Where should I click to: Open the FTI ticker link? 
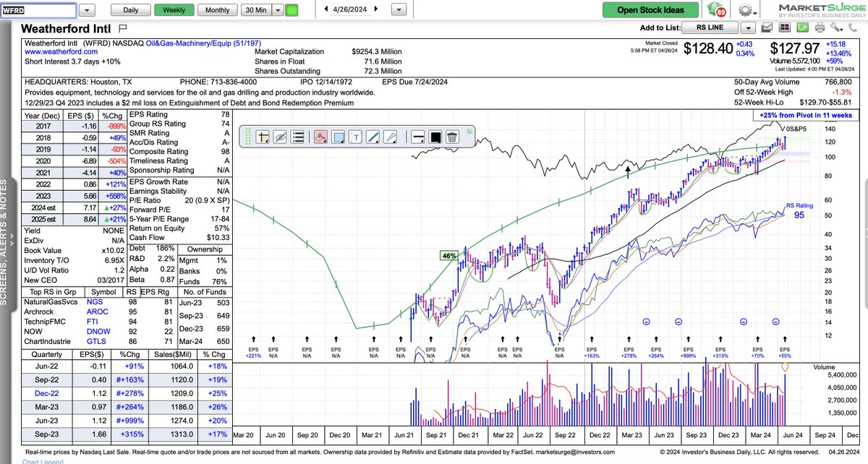tap(92, 322)
